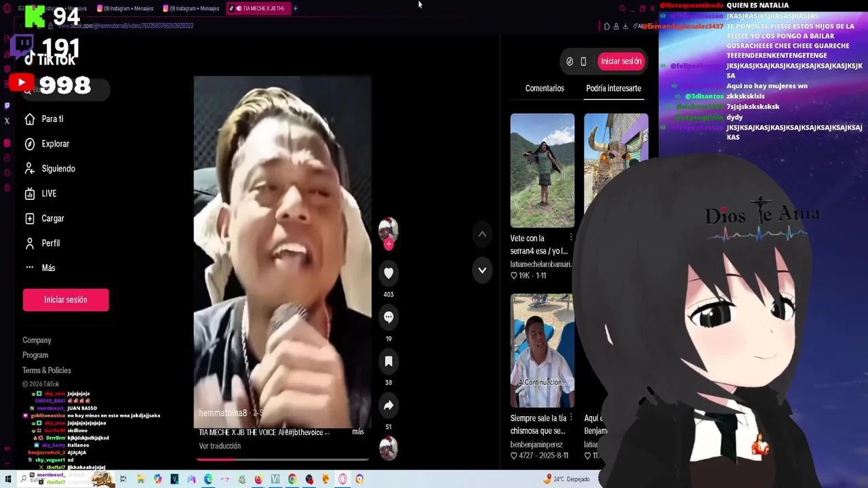Select the TIA MECHE X JB THE browser tab

tap(258, 8)
